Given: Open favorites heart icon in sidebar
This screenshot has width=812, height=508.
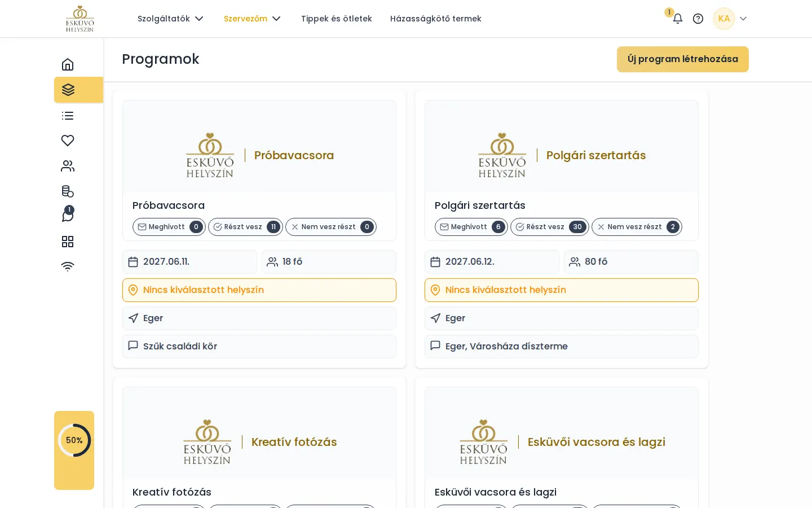Looking at the screenshot, I should (x=68, y=141).
